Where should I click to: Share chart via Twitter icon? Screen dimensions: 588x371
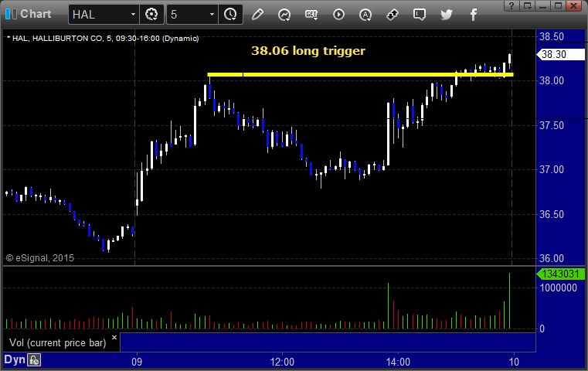pyautogui.click(x=447, y=15)
